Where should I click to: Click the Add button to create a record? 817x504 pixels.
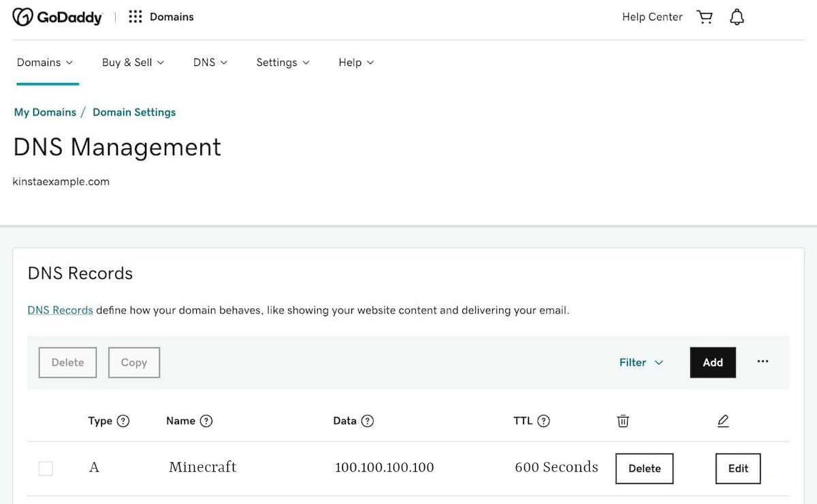click(712, 362)
